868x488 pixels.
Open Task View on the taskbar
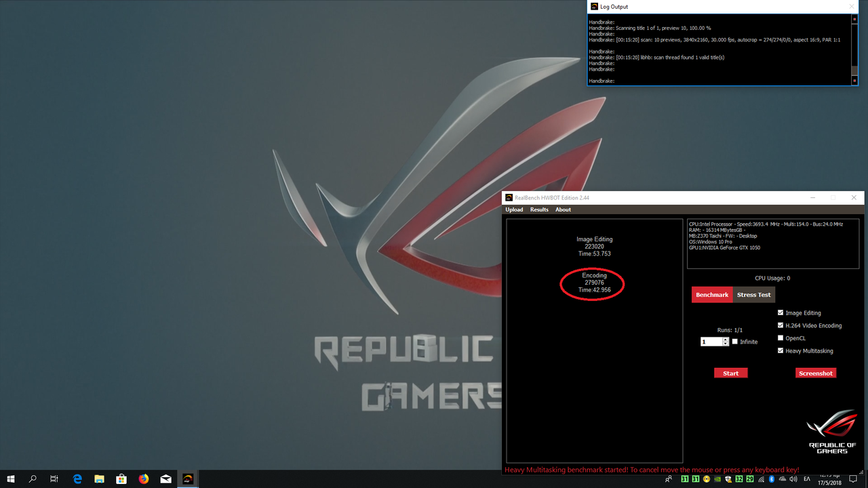54,479
